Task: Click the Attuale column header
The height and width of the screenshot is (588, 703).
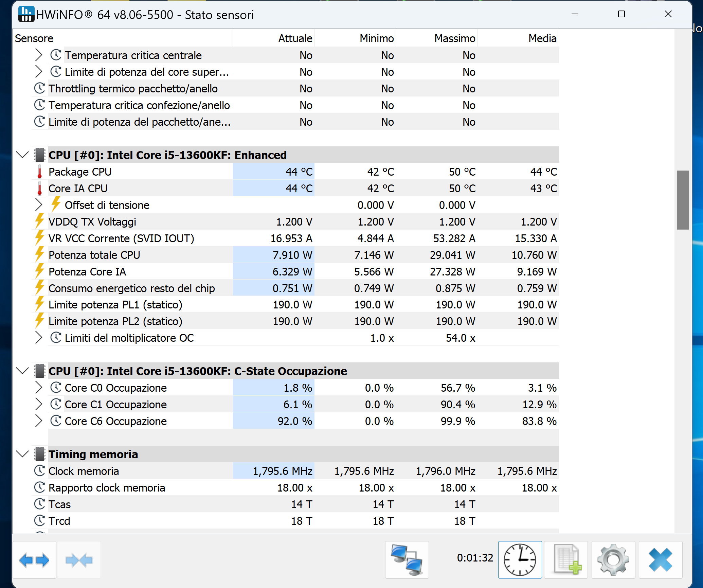Action: [x=295, y=38]
